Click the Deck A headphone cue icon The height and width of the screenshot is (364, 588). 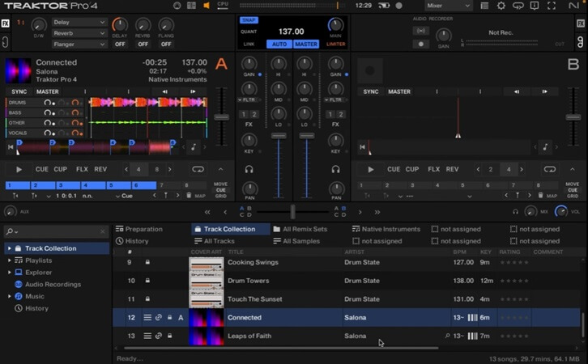(249, 169)
